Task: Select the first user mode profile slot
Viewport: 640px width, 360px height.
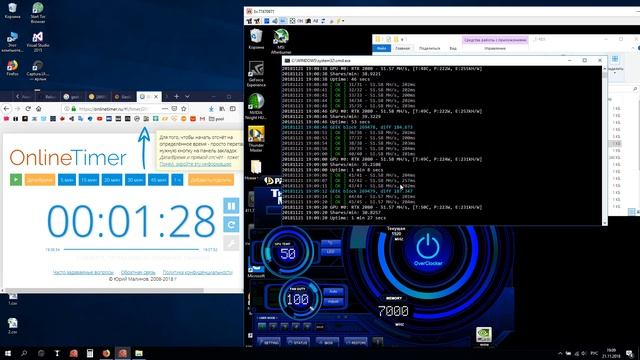Action: pos(262,326)
